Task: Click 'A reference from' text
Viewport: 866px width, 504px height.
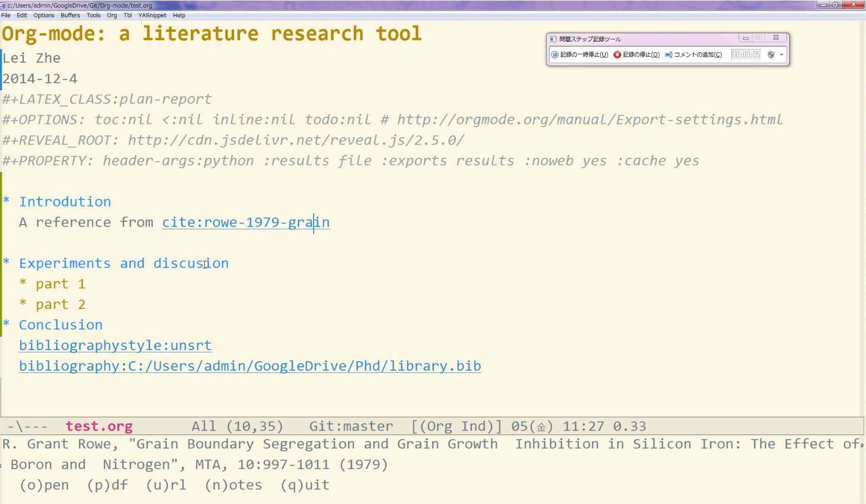Action: click(86, 222)
